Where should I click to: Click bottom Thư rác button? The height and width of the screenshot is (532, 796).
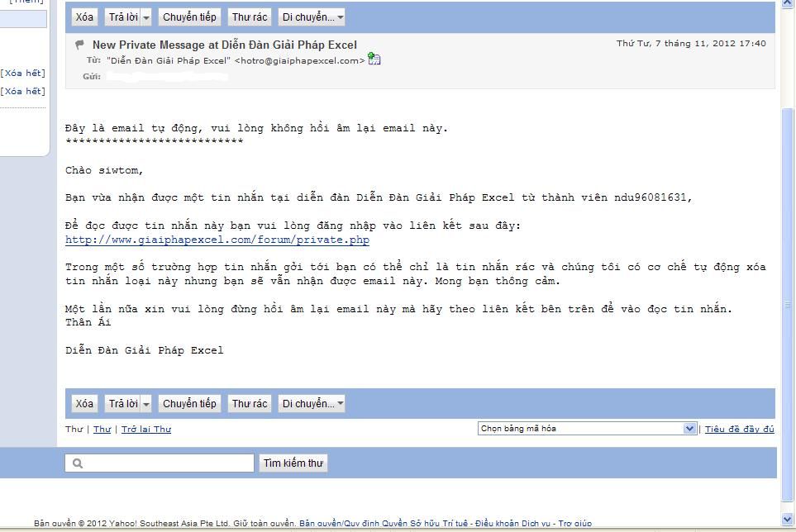click(250, 404)
